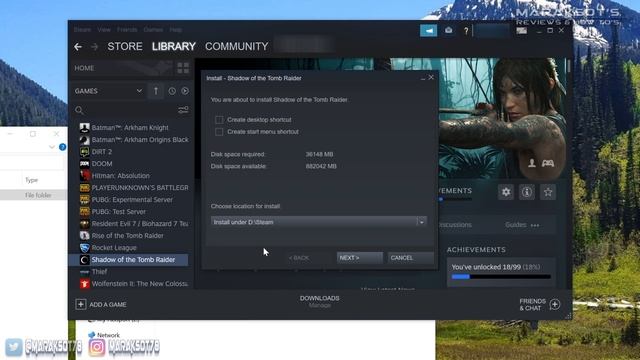Open the Friends menu

pyautogui.click(x=127, y=30)
